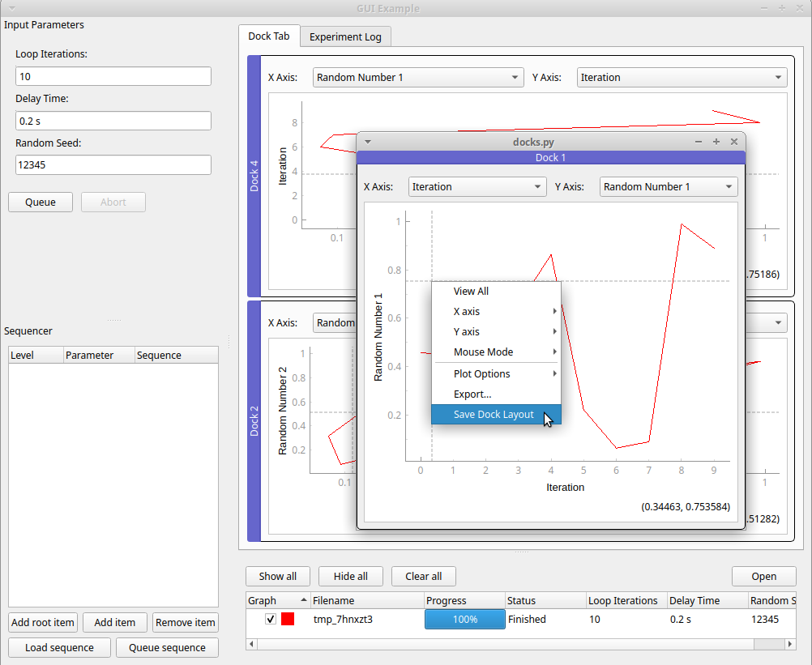Open Dock 1 X Axis Iteration dropdown

tap(477, 187)
